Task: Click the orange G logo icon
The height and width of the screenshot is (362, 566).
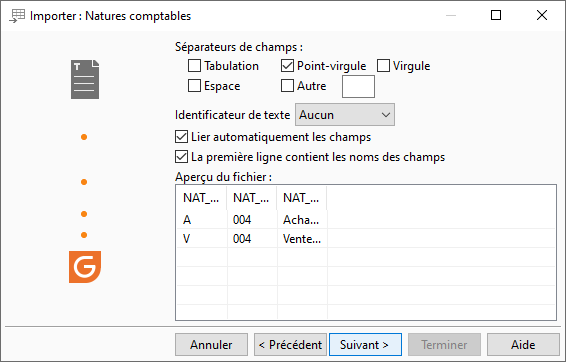Action: pos(85,267)
